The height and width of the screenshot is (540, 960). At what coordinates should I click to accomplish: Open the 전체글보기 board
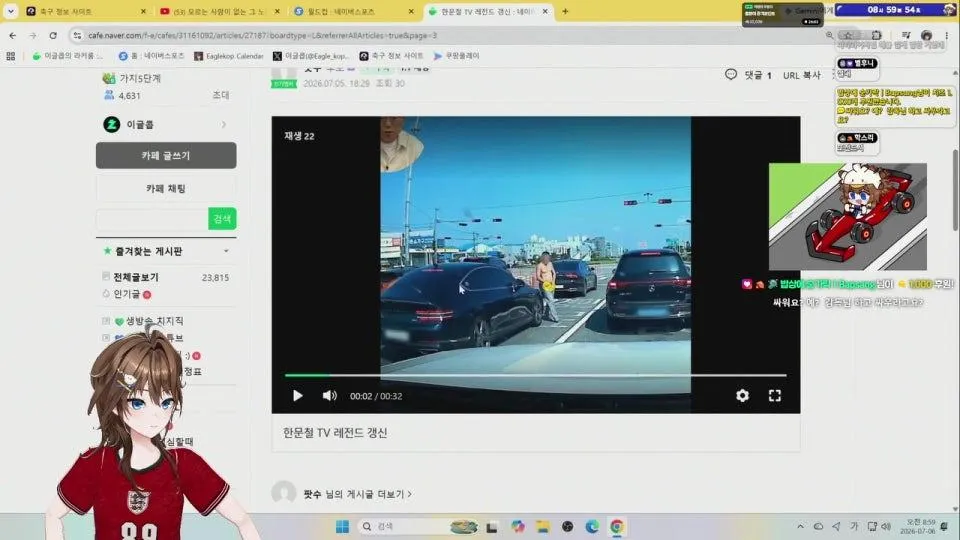coord(136,277)
